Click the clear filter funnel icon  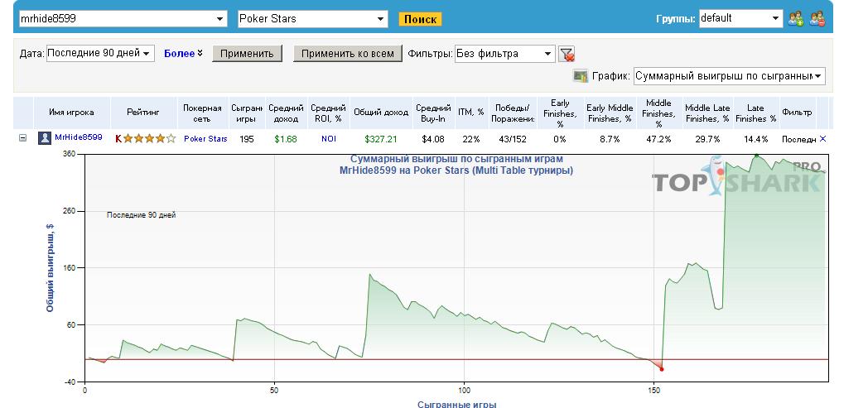point(567,55)
